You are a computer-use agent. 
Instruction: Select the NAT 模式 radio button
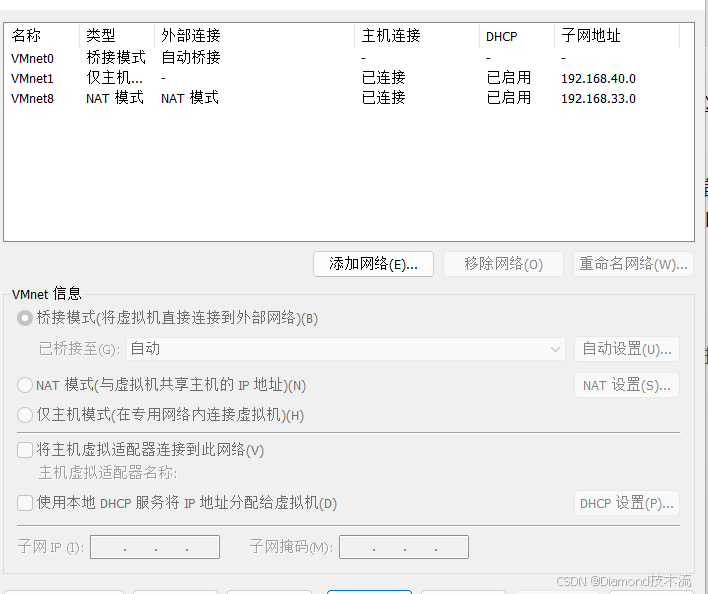click(25, 385)
